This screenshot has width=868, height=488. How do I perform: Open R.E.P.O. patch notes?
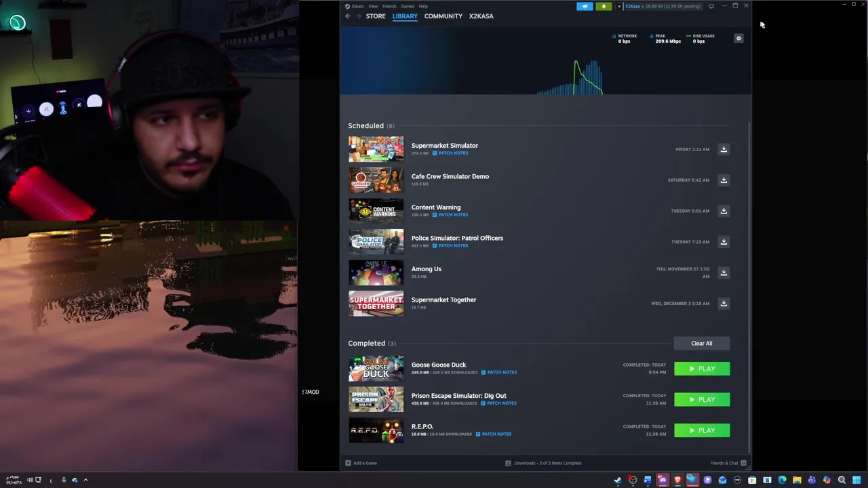(494, 434)
